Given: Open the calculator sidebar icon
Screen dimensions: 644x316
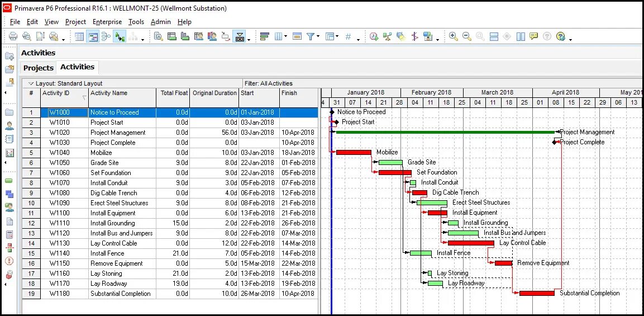Looking at the screenshot, I should (9, 235).
